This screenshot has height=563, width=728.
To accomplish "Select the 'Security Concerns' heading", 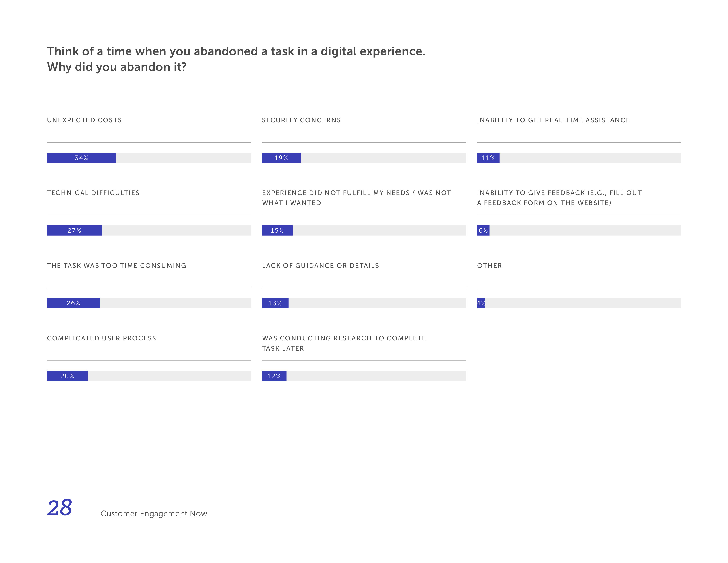I will [301, 120].
